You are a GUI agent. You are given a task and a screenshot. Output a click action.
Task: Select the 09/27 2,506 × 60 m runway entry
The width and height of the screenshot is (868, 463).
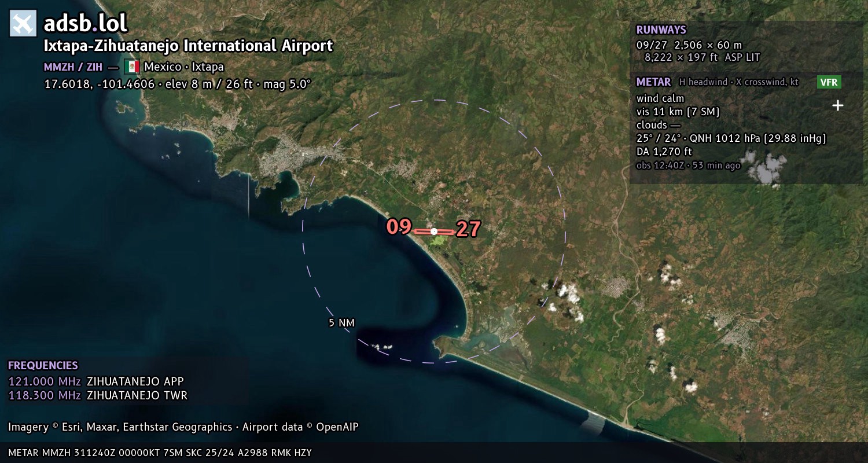pyautogui.click(x=689, y=45)
